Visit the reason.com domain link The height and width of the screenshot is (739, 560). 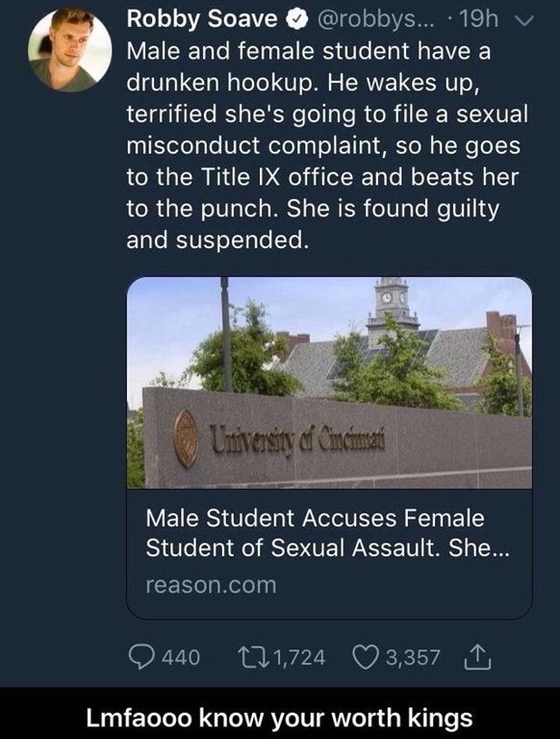click(211, 585)
